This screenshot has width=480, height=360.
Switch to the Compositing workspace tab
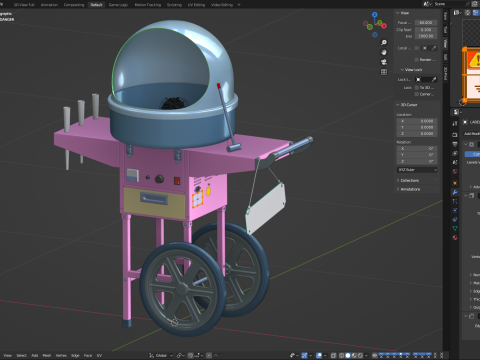[74, 5]
